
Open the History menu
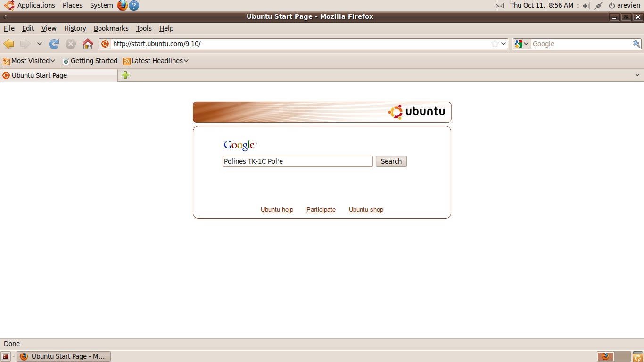[75, 28]
